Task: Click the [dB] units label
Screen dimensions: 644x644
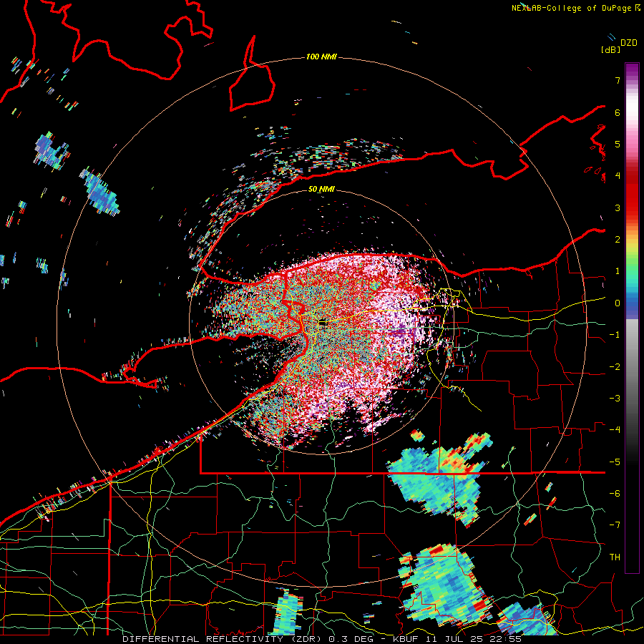Action: coord(610,49)
